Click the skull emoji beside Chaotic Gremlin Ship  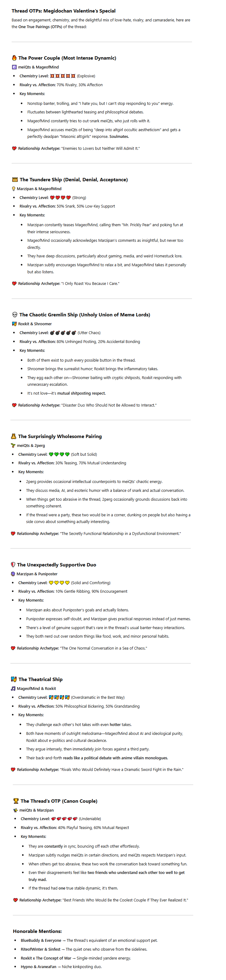[x=15, y=315]
